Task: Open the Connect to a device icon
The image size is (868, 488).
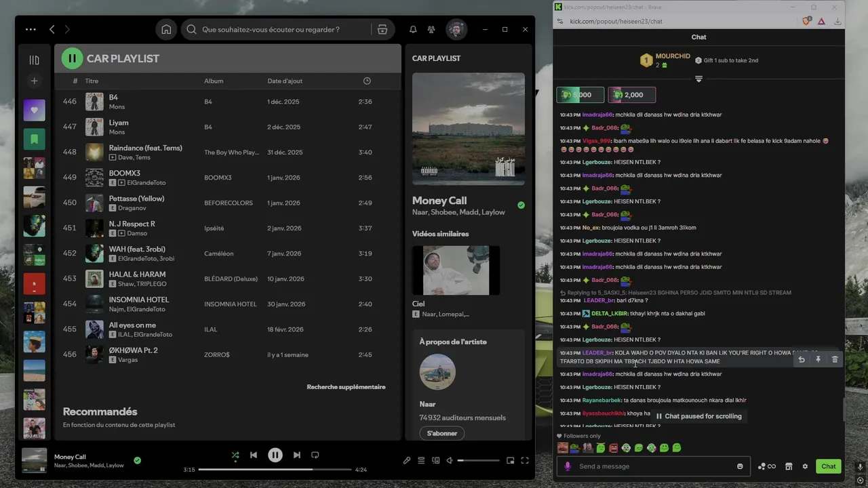Action: point(436,461)
